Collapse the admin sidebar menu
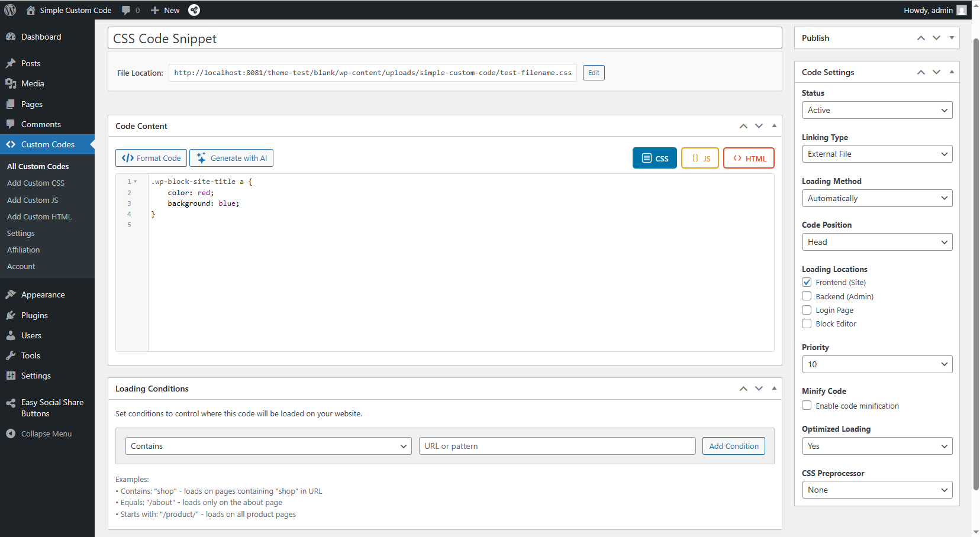The image size is (980, 537). [46, 434]
